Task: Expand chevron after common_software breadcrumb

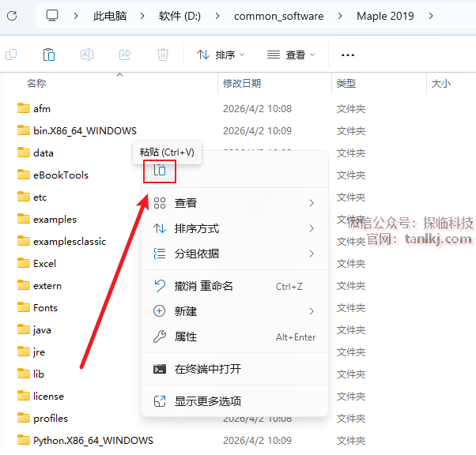Action: point(340,16)
